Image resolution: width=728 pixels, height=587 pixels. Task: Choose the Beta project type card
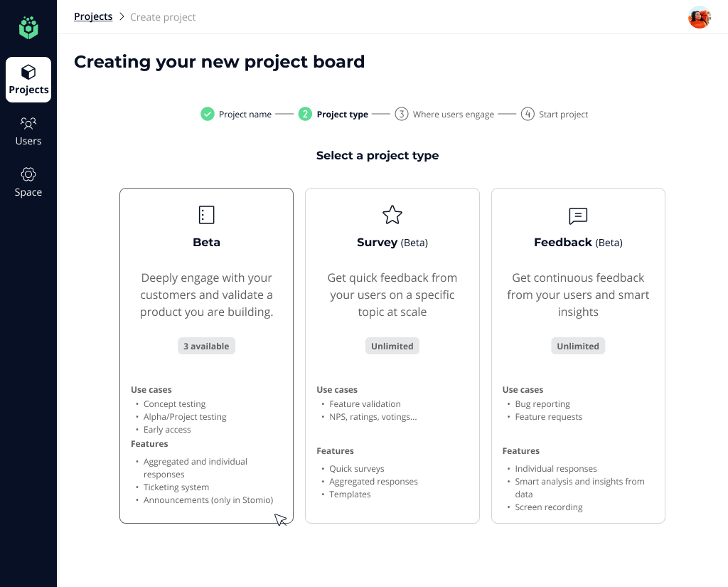[x=206, y=356]
